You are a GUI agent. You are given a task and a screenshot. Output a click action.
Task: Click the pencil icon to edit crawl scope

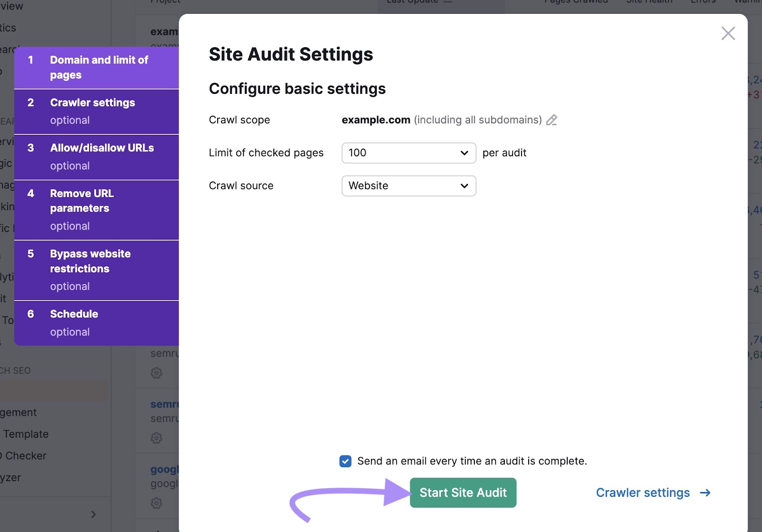551,120
